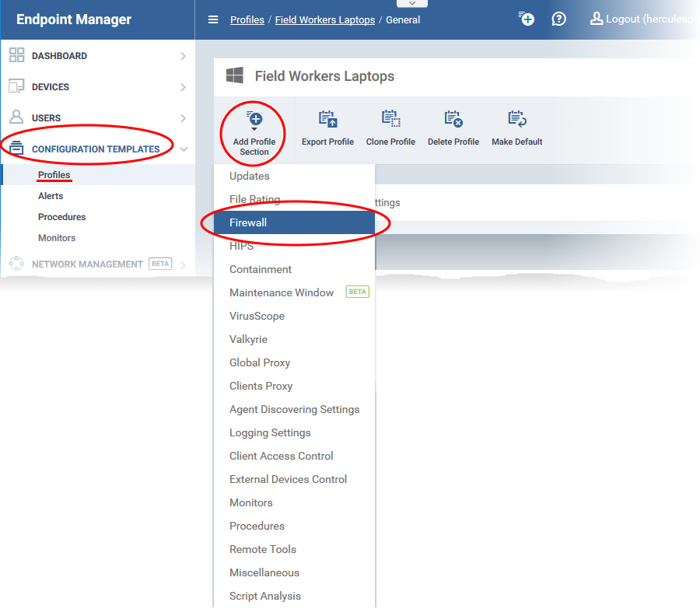The width and height of the screenshot is (700, 609).
Task: Expand the Users chevron
Action: [183, 118]
